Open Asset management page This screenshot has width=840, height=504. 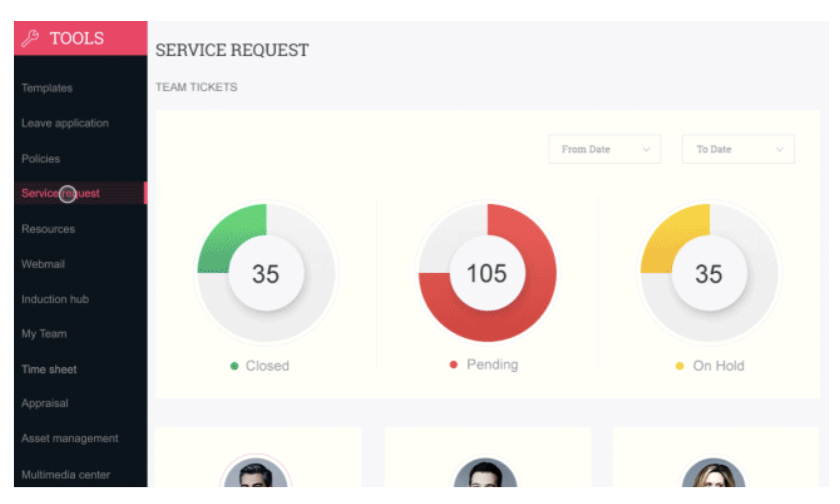[70, 438]
